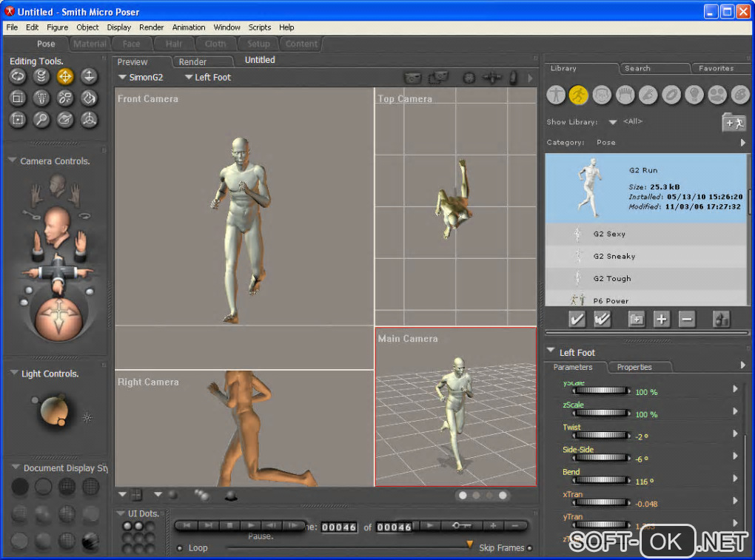Activate the Translate/Pull tool
755x560 pixels.
coord(65,76)
